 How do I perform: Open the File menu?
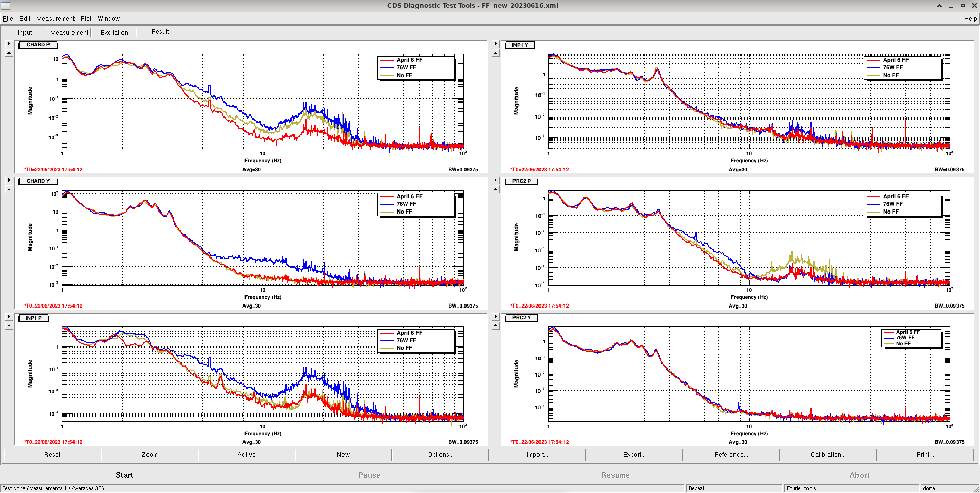click(8, 19)
